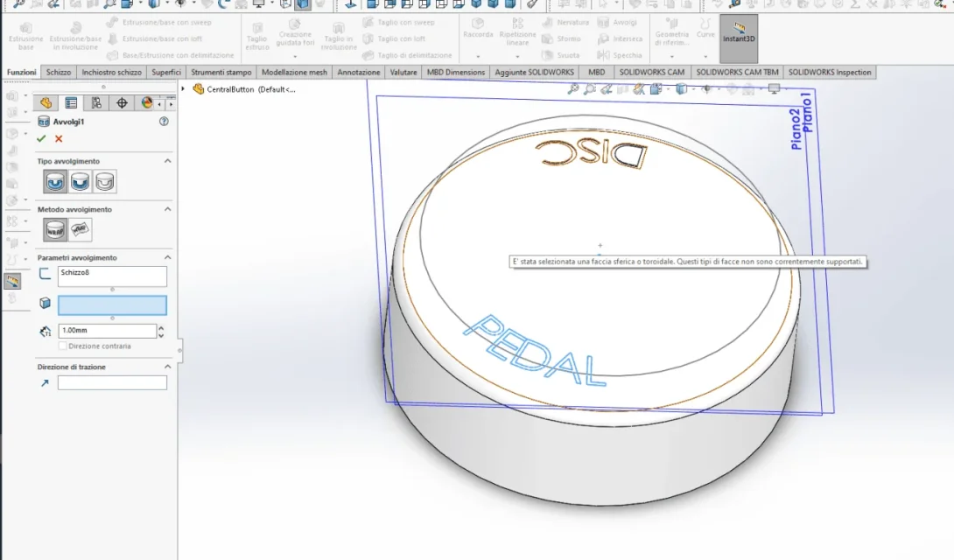Select the first wrap type (emboss) icon
The width and height of the screenshot is (954, 560).
tap(55, 182)
